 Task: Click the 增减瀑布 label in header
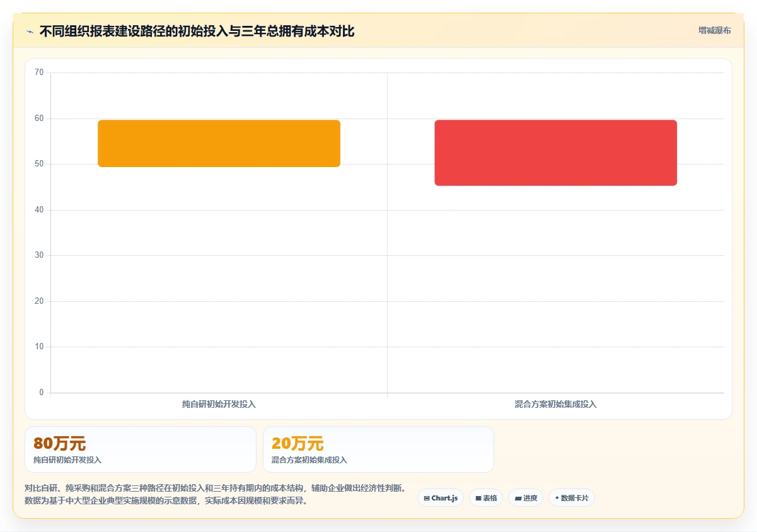[715, 30]
